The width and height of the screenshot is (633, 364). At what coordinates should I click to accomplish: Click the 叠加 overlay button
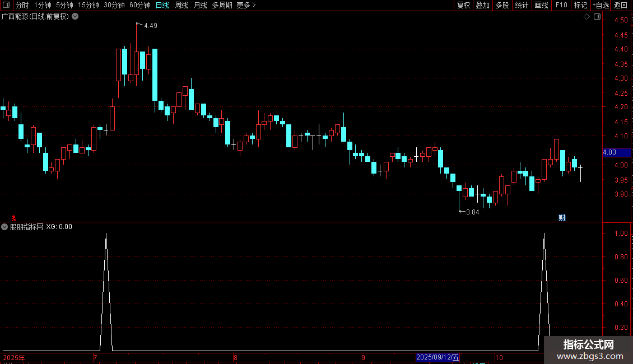coord(482,5)
